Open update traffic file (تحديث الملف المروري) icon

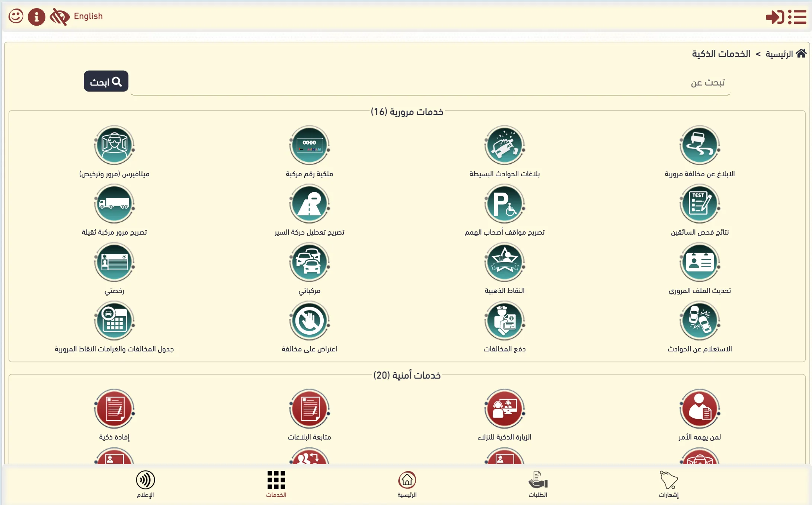700,262
